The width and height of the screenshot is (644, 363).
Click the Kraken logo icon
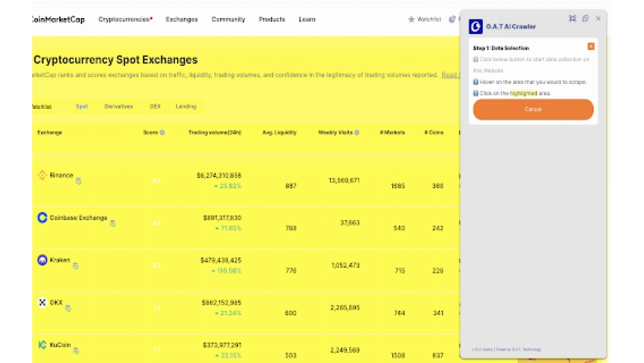[x=42, y=260]
